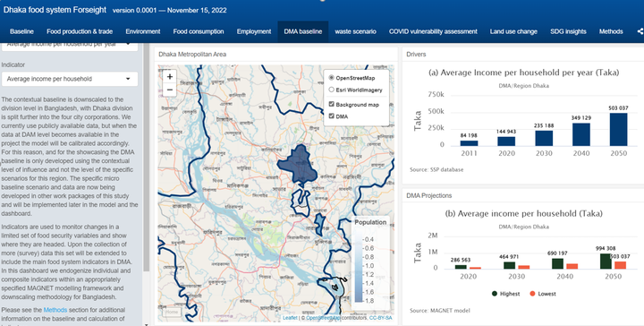644x326 pixels.
Task: Switch to the Food consumption tab
Action: coord(199,31)
